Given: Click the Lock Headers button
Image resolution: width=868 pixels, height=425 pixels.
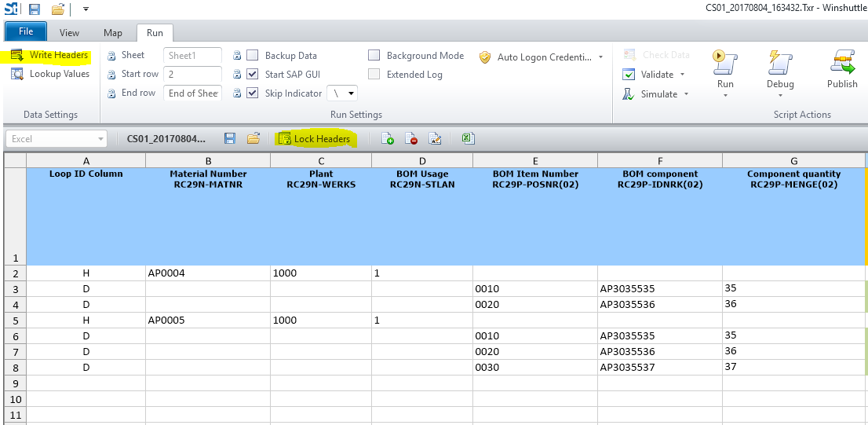Looking at the screenshot, I should 314,139.
